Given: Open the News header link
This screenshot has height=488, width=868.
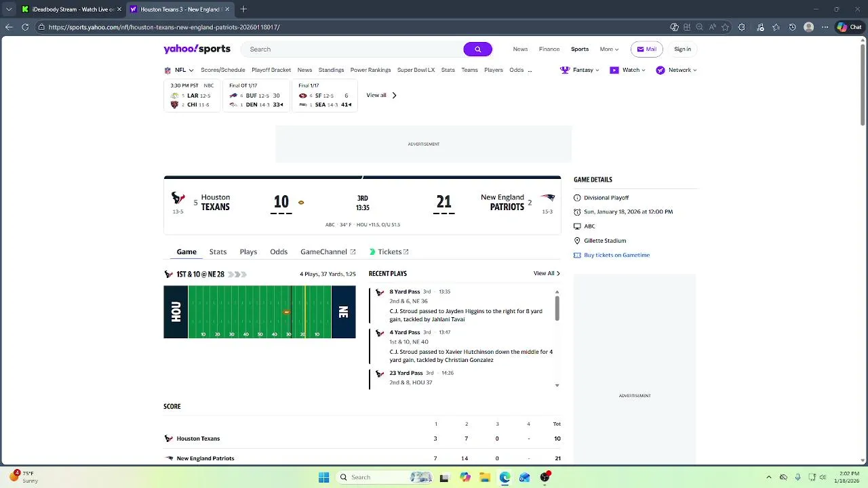Looking at the screenshot, I should pyautogui.click(x=520, y=49).
